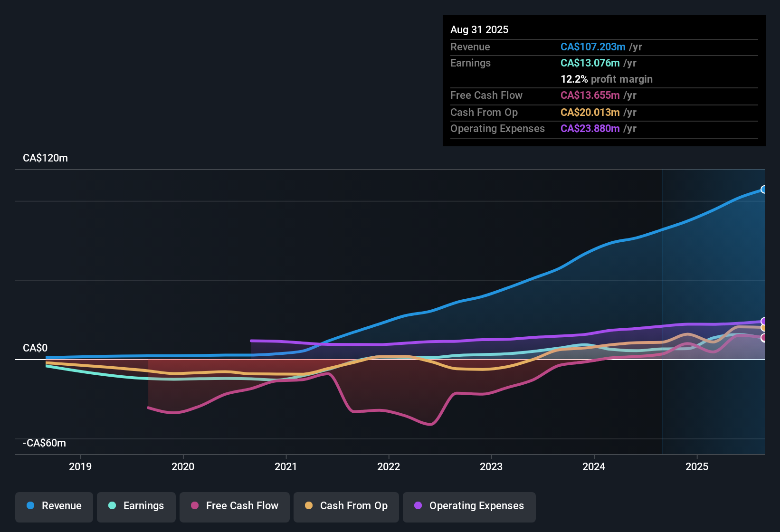
Task: Click the Revenue value CA$107.203m in tooltip
Action: point(593,47)
